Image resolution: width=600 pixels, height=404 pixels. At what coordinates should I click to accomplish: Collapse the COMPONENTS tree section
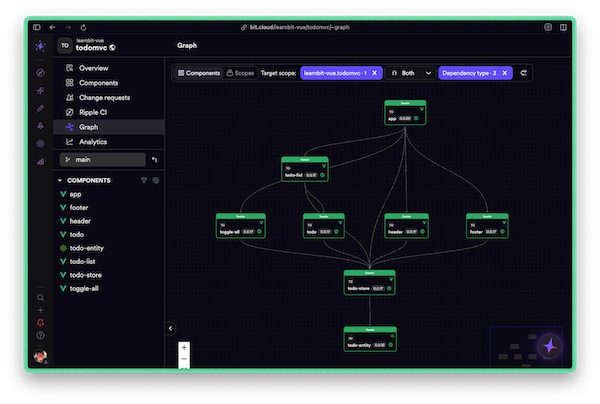[x=60, y=180]
